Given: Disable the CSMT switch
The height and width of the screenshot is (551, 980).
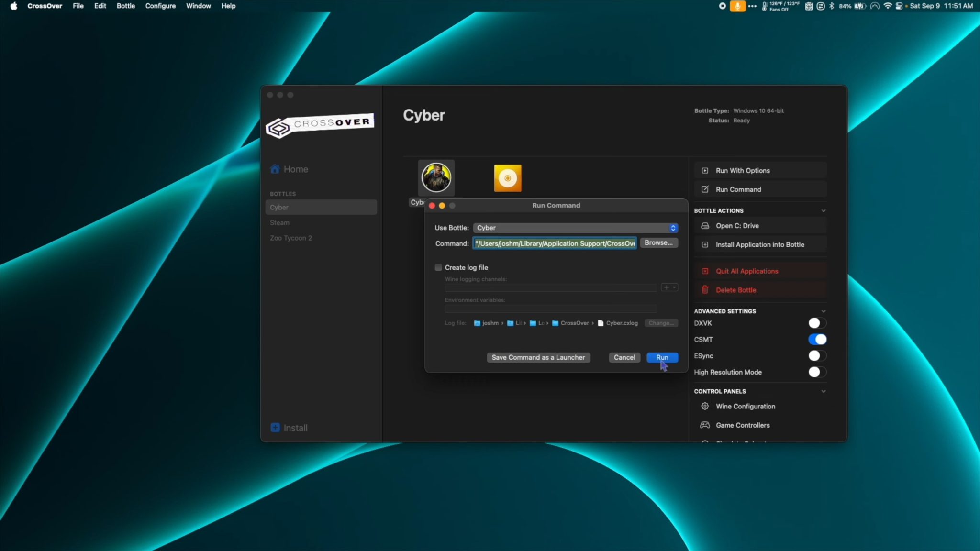Looking at the screenshot, I should pyautogui.click(x=817, y=339).
